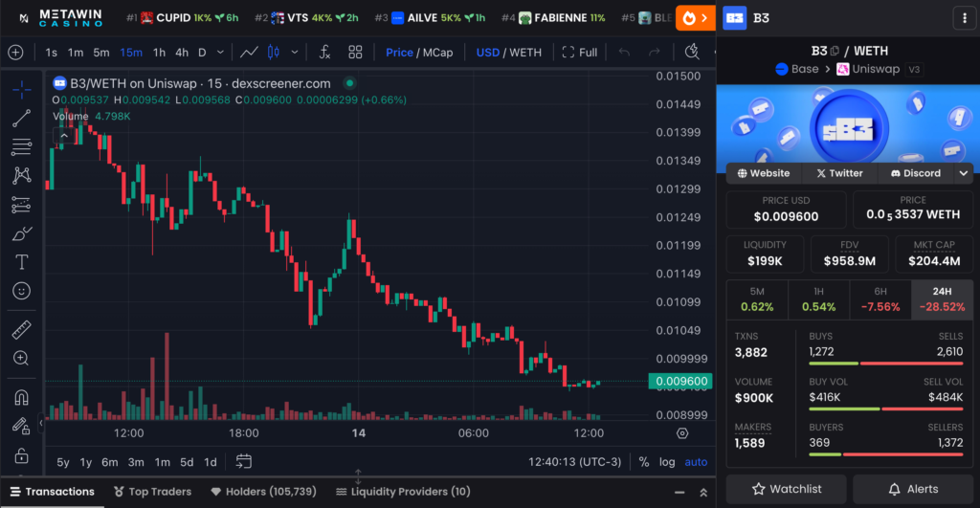Select the ruler measure tool
This screenshot has width=980, height=508.
tap(21, 330)
